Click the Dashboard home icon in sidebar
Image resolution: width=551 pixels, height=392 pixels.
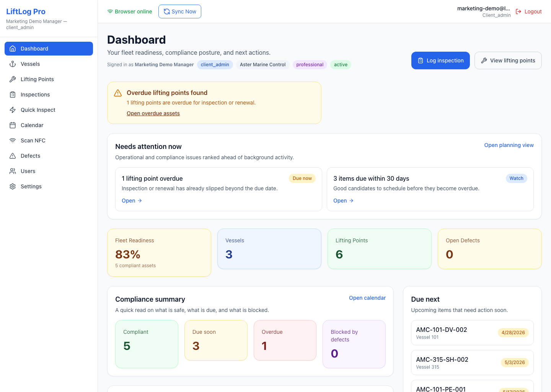[13, 49]
